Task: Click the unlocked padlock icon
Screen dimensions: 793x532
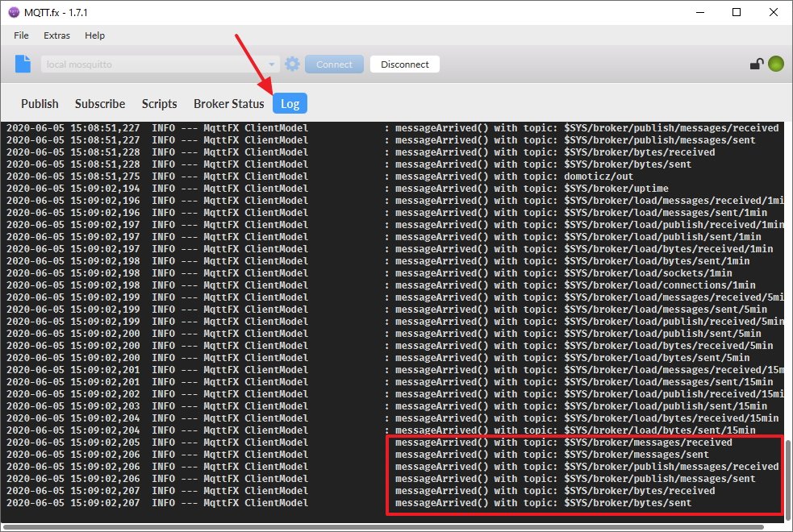Action: pyautogui.click(x=756, y=65)
